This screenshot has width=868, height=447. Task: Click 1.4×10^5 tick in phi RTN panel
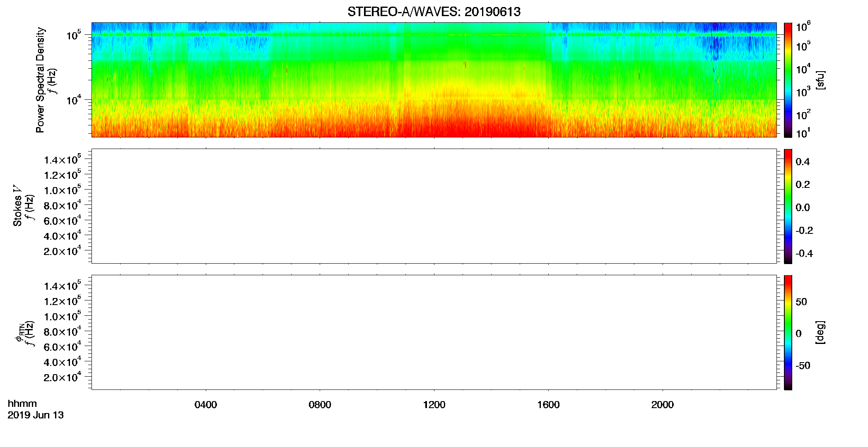(x=63, y=286)
